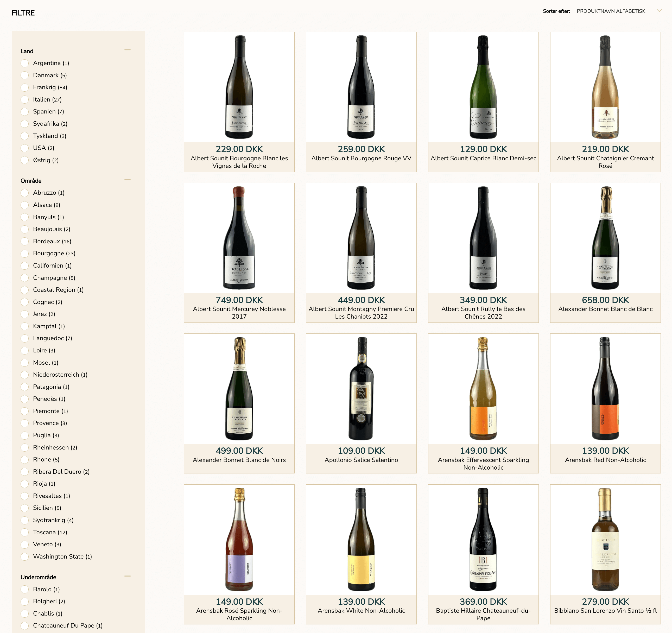
Task: Enable the Rhone filter
Action: 25,460
